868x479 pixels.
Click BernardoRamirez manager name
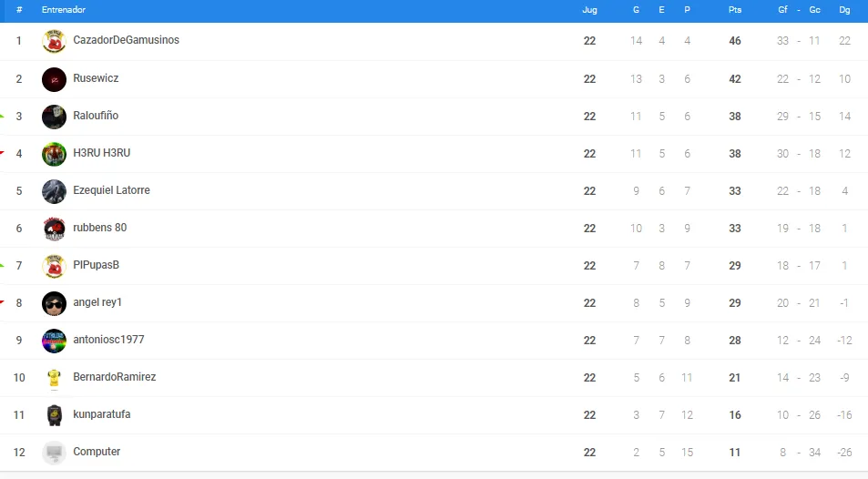click(x=115, y=377)
